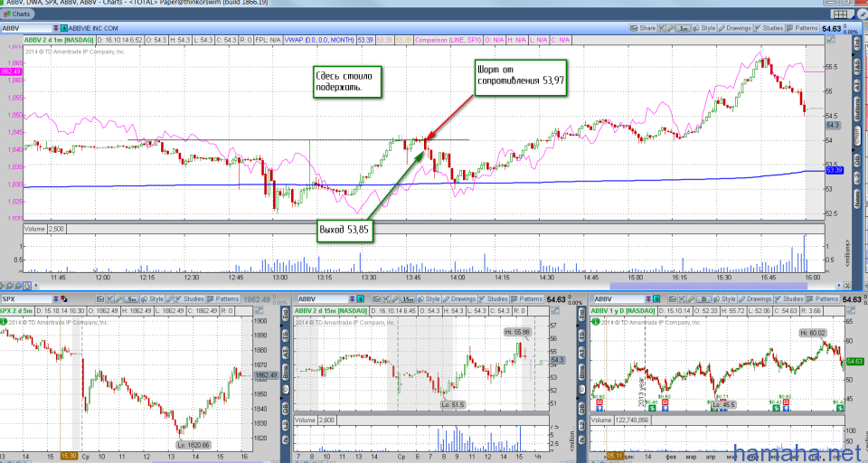This screenshot has width=868, height=463.
Task: Click the pan hand tool below main chart
Action: (x=28, y=286)
